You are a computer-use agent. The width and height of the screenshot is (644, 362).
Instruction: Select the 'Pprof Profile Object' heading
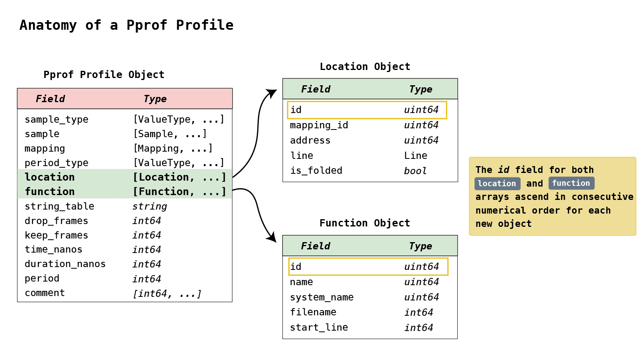tap(104, 75)
